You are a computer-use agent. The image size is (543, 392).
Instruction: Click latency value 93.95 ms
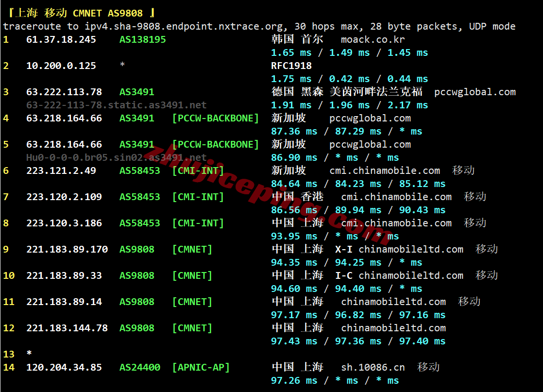pos(294,236)
